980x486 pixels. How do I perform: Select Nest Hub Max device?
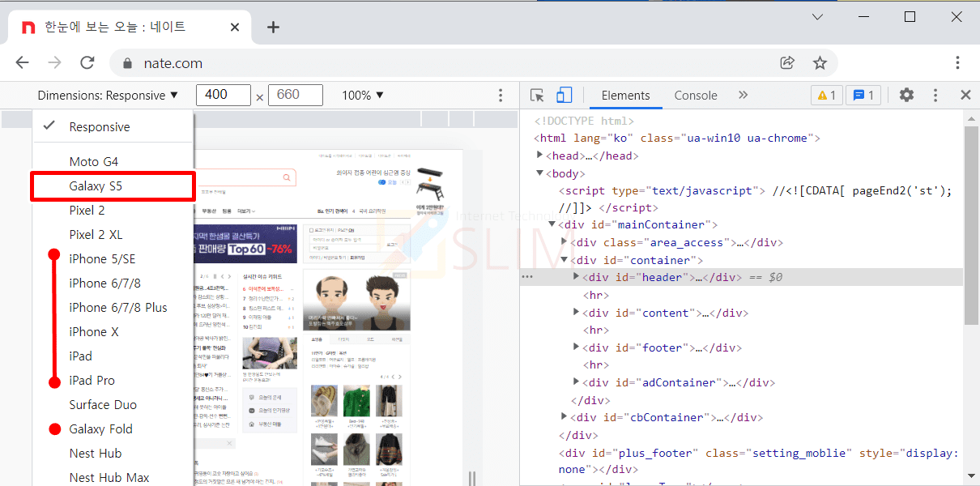click(x=113, y=478)
